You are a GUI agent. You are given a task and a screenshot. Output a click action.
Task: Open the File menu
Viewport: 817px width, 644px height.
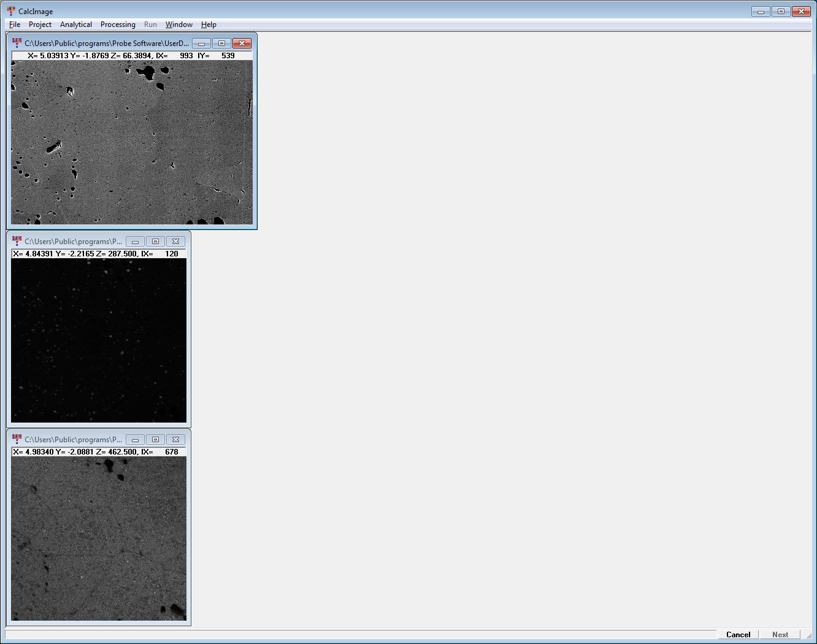tap(15, 25)
